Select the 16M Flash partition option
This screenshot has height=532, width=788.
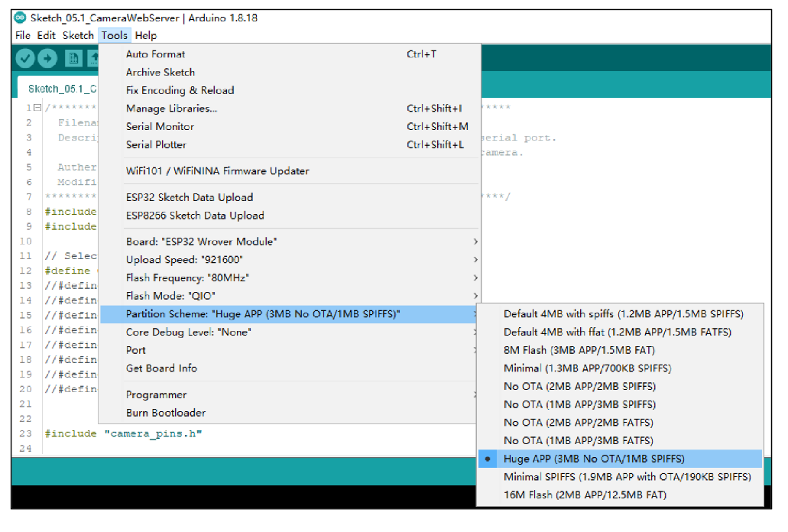585,495
